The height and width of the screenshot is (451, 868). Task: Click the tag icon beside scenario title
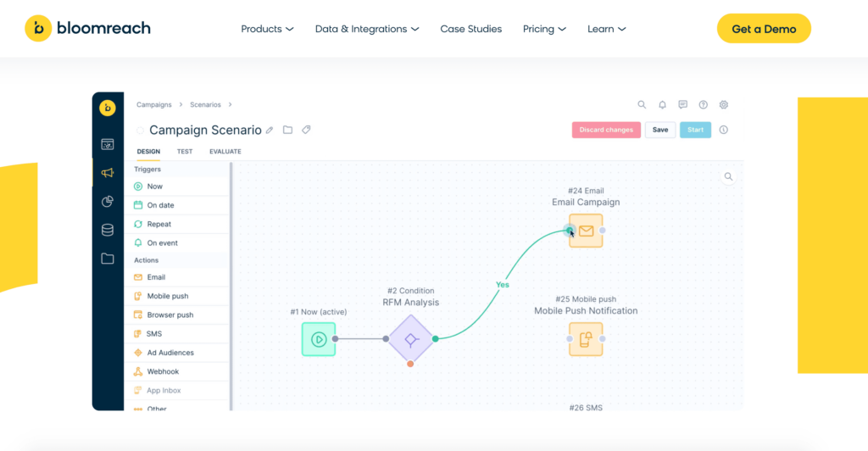[x=306, y=130]
